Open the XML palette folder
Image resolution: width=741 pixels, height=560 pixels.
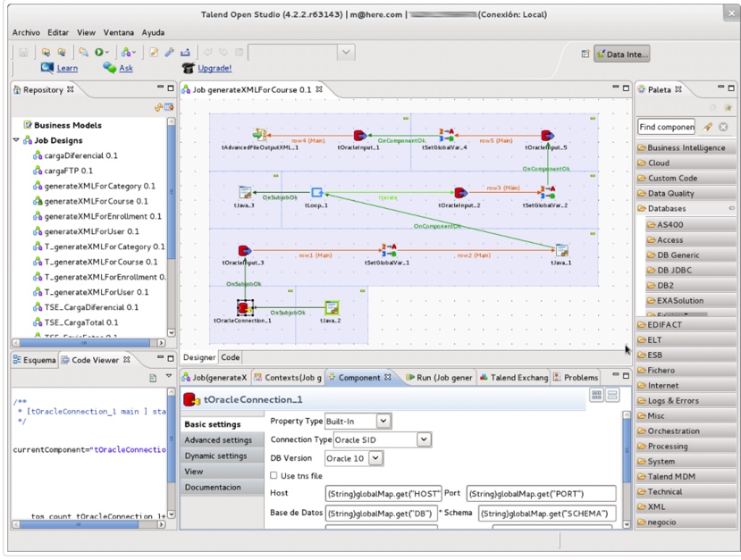(x=686, y=506)
